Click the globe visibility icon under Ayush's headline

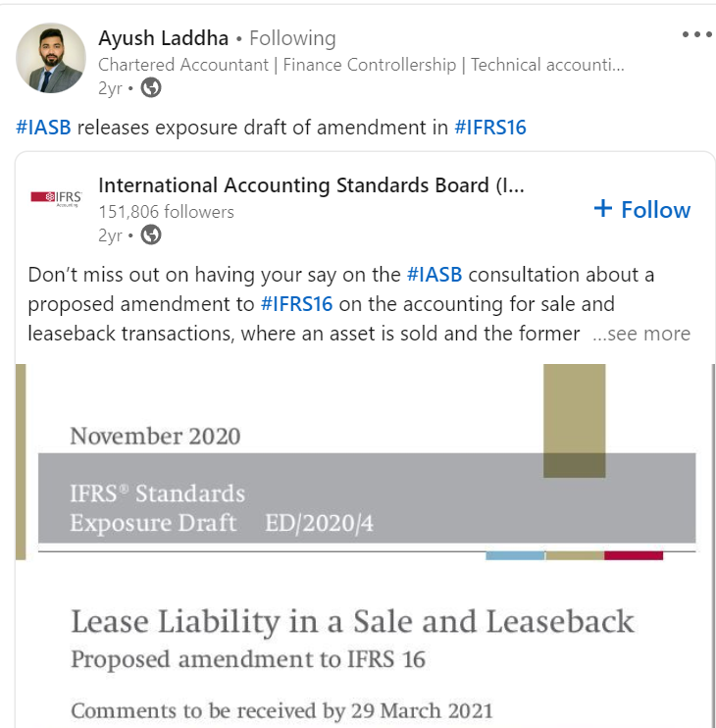pos(151,87)
